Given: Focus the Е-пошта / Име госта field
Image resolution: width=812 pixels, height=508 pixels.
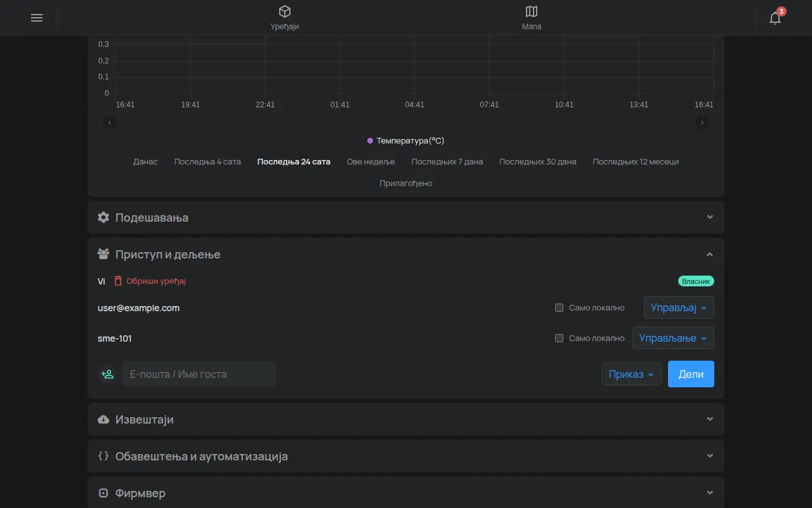Looking at the screenshot, I should click(199, 374).
